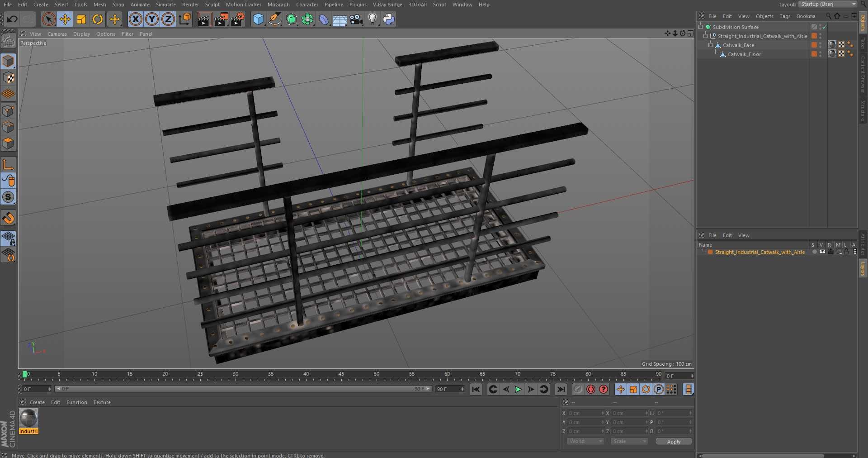868x458 pixels.
Task: Activate the Scale tool
Action: (x=81, y=19)
